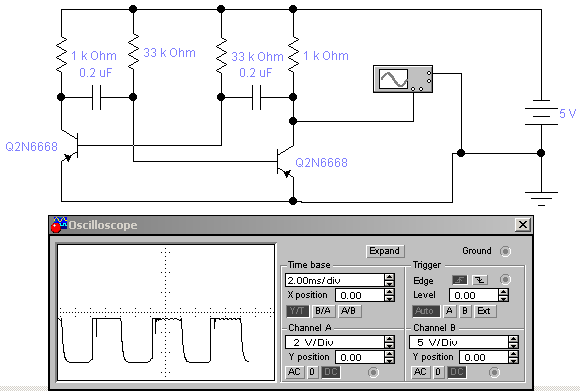Click the Channel A 2 V/Div field
The width and height of the screenshot is (580, 391).
click(335, 342)
